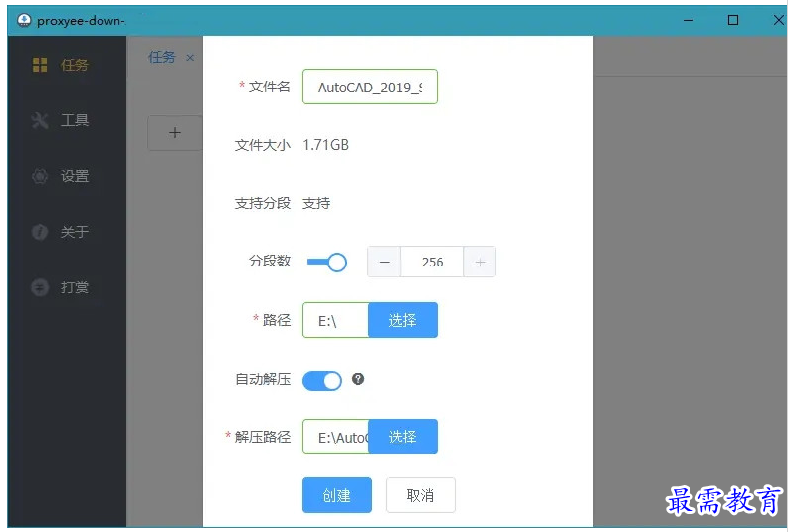Click the 解压路径 input field
This screenshot has height=532, width=789.
pos(335,437)
